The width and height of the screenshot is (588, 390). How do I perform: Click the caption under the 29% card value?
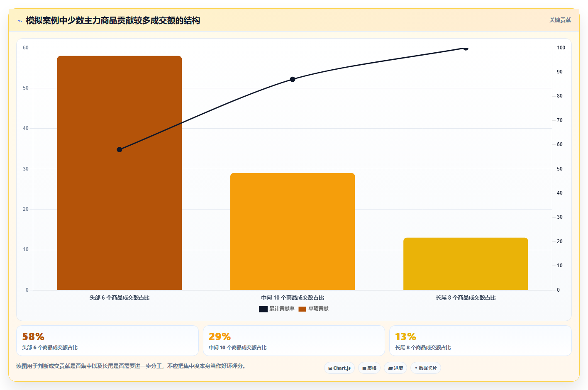237,348
